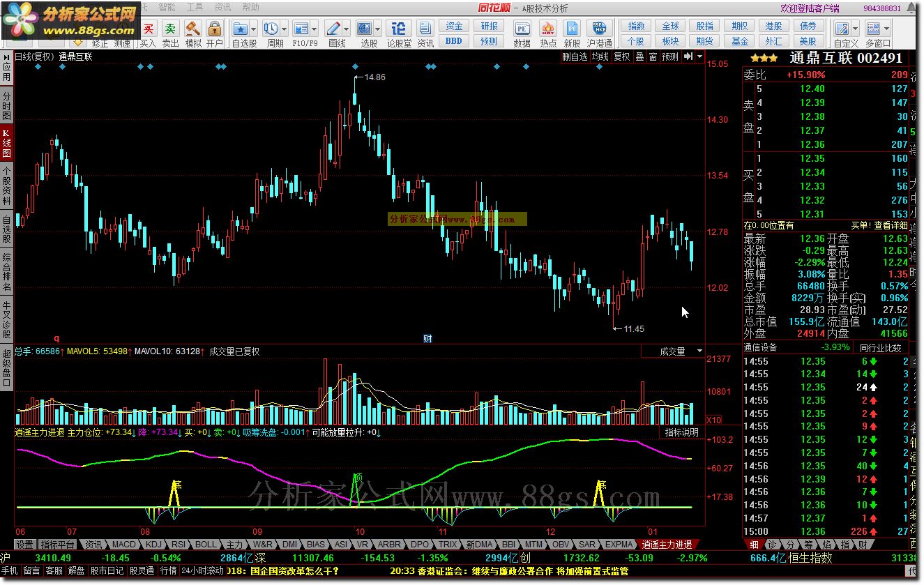This screenshot has height=585, width=924.
Task: Toggle 均线 moving averages display
Action: [x=600, y=56]
